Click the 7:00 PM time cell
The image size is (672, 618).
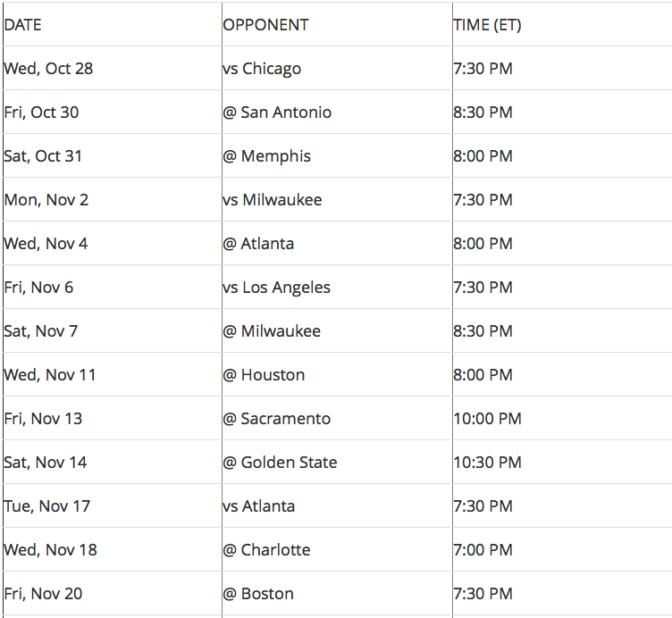pyautogui.click(x=483, y=550)
